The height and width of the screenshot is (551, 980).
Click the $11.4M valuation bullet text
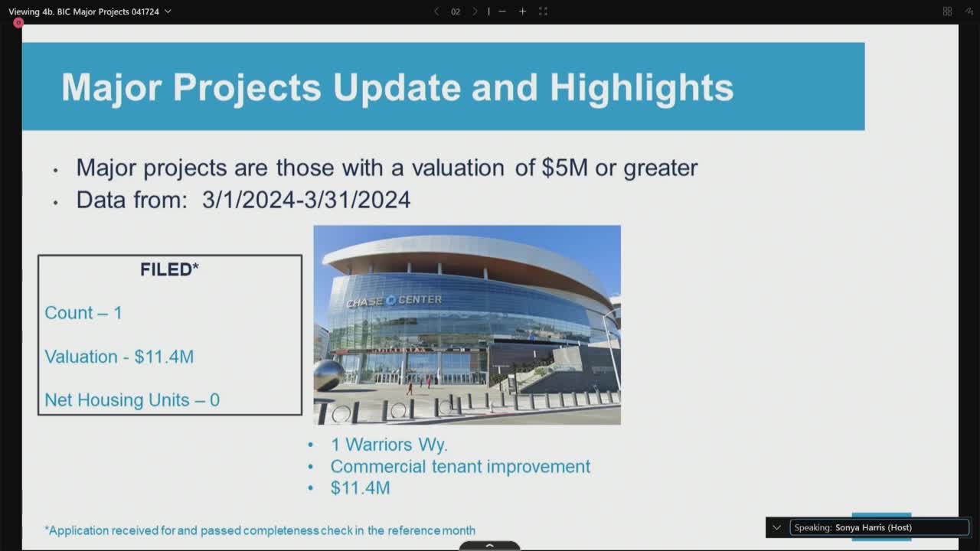pos(360,487)
